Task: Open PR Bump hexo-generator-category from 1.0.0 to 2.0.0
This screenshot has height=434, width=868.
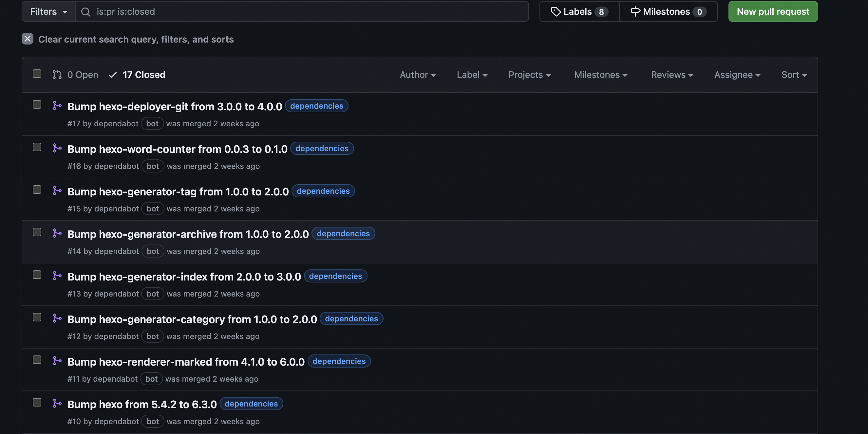Action: coord(192,319)
